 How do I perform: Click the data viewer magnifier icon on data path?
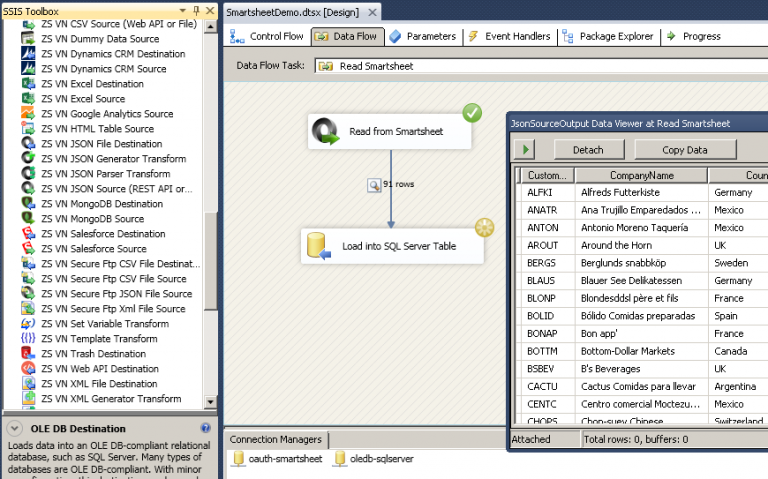374,185
